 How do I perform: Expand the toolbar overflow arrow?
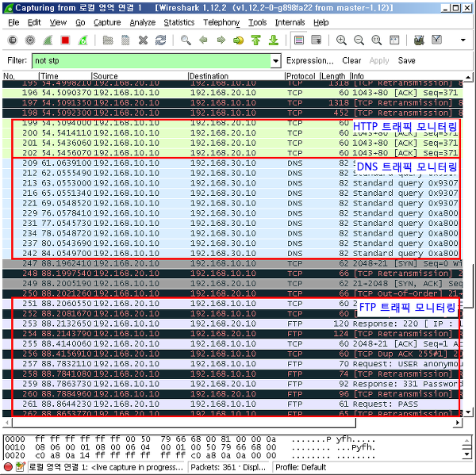pyautogui.click(x=463, y=40)
